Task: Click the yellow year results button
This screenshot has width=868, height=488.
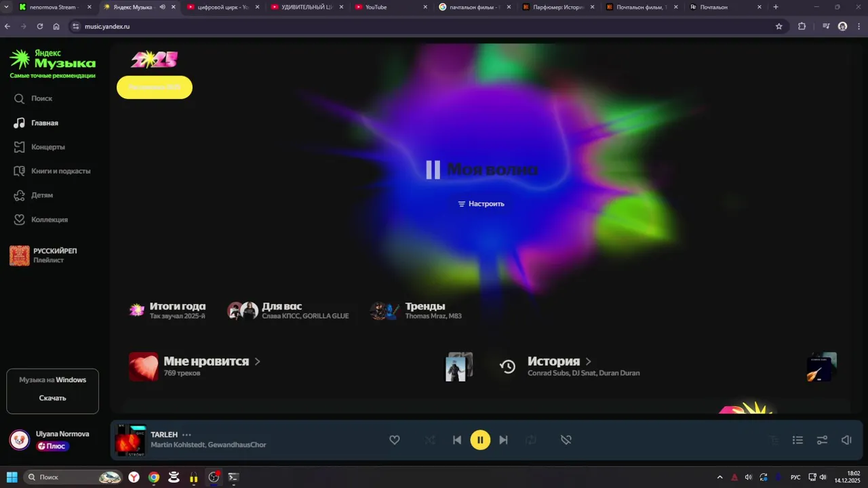Action: (155, 87)
